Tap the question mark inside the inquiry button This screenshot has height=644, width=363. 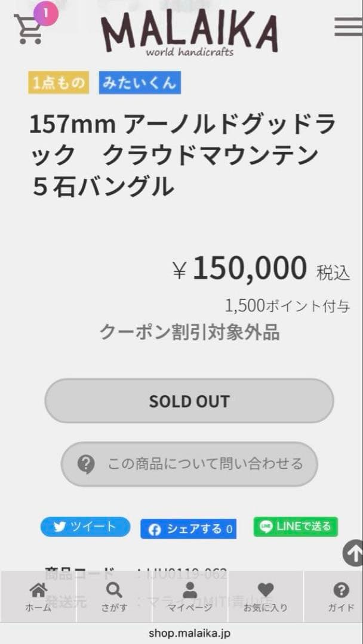[x=85, y=463]
